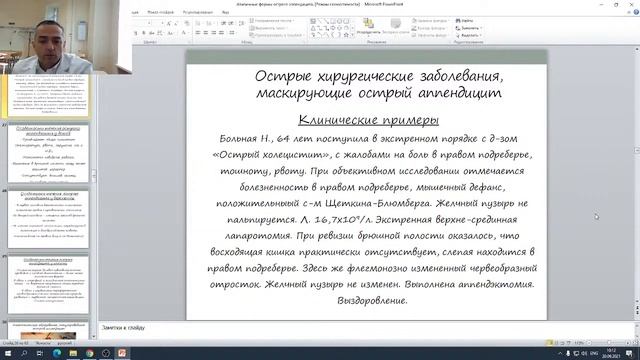Image resolution: width=640 pixels, height=360 pixels.
Task: Open Shape Outline (Контур фигуры) dropdown
Action: point(429,28)
